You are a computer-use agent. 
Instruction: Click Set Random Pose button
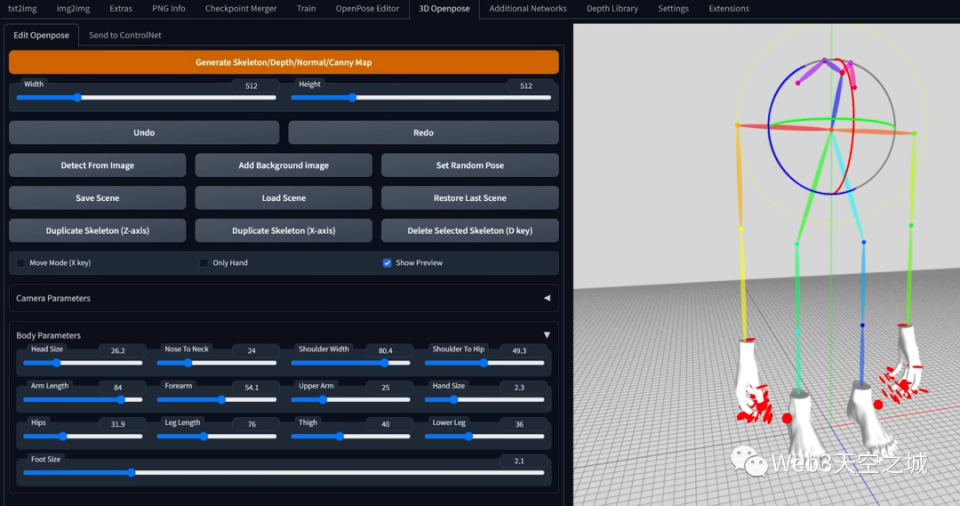[469, 165]
